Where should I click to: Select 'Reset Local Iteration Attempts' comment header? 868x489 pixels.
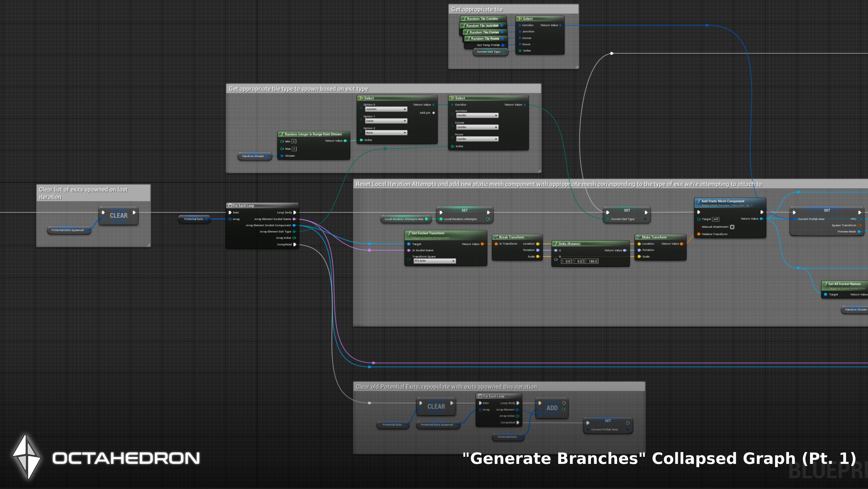point(610,184)
